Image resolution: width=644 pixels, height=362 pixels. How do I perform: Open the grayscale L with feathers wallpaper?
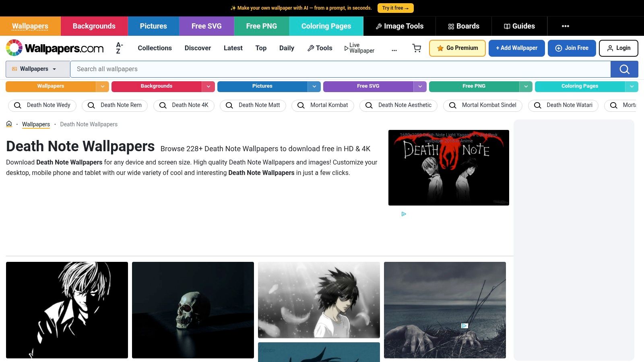(319, 300)
